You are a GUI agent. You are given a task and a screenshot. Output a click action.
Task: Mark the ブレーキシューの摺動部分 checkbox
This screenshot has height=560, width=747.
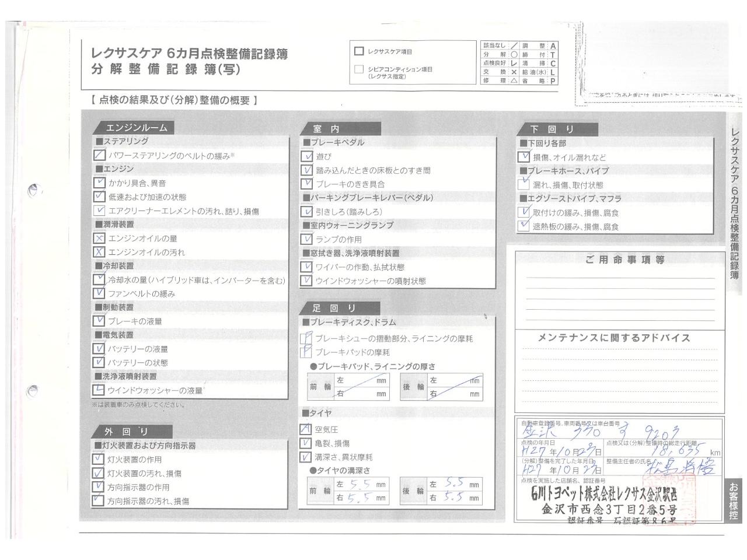pyautogui.click(x=306, y=338)
